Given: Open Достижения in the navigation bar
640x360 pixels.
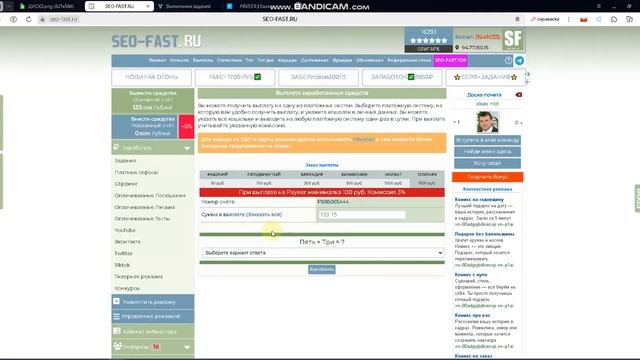Looking at the screenshot, I should (314, 60).
